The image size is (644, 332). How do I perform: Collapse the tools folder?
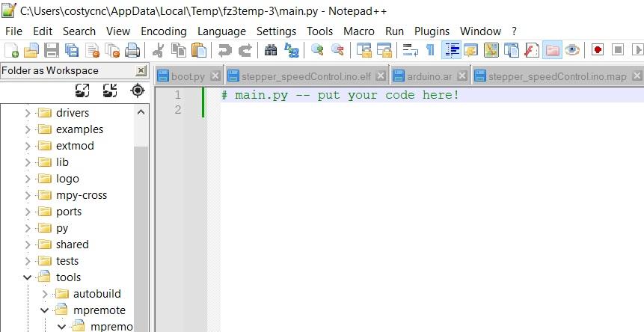click(x=28, y=277)
